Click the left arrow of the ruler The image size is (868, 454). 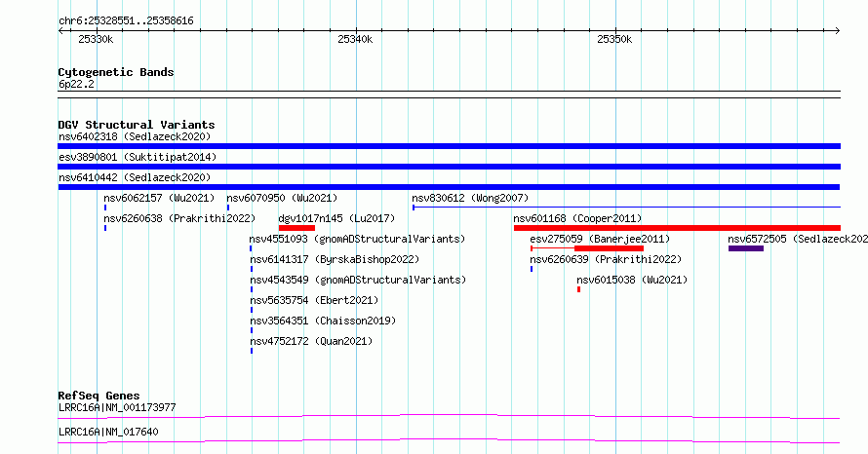[x=60, y=31]
